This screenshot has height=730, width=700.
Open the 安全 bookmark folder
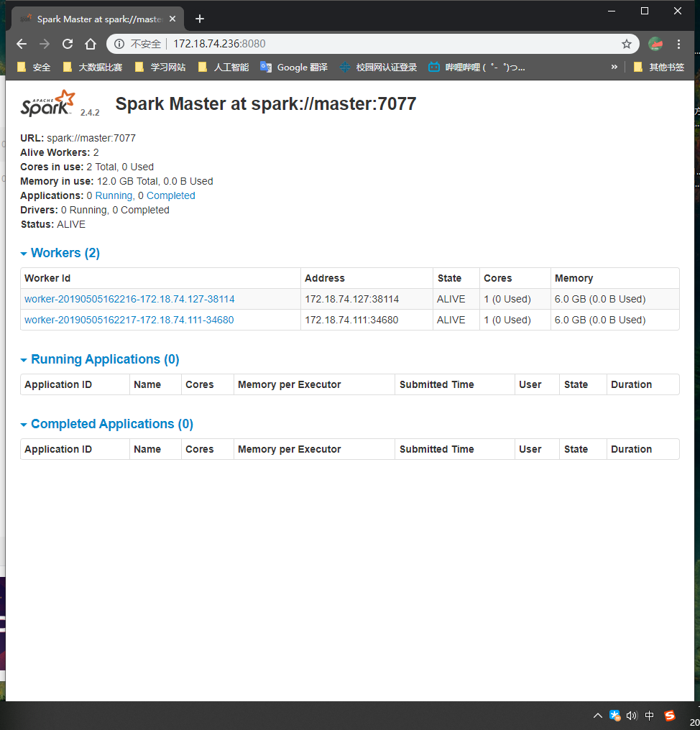pos(34,67)
